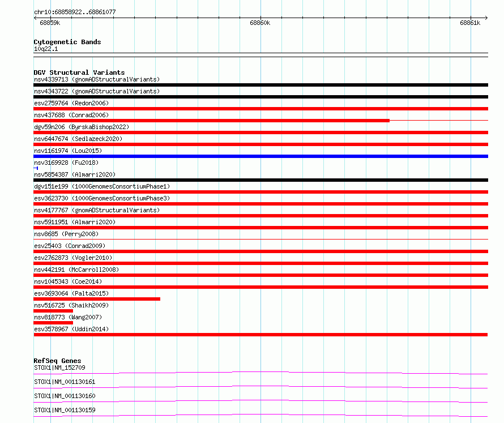
Task: Click the esv3693064 (Palta2015) label
Action: click(71, 293)
